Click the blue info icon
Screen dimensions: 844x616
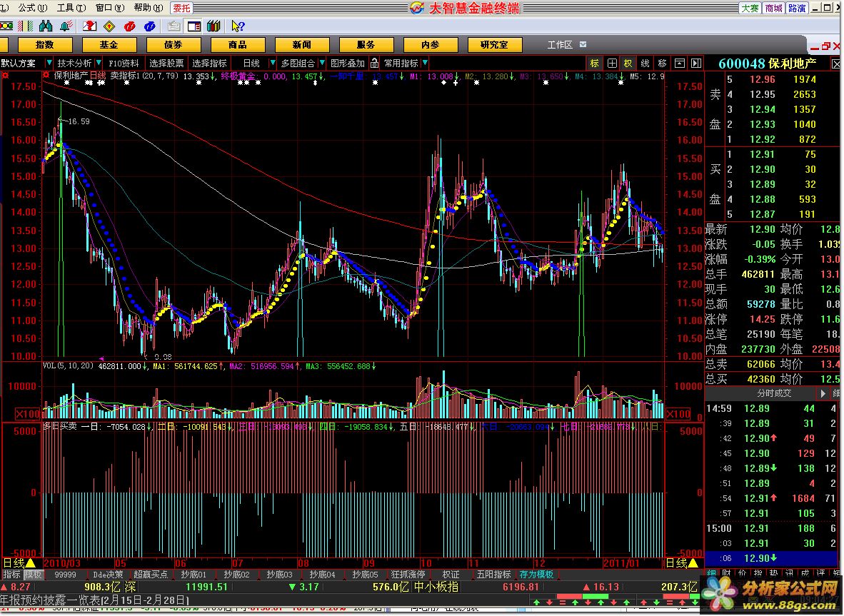pos(150,26)
